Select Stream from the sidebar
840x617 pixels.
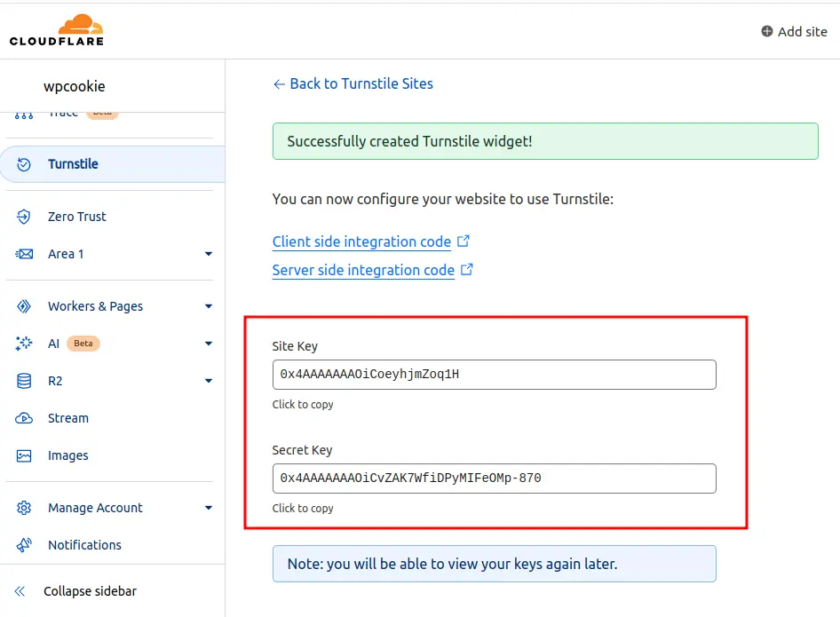click(68, 418)
